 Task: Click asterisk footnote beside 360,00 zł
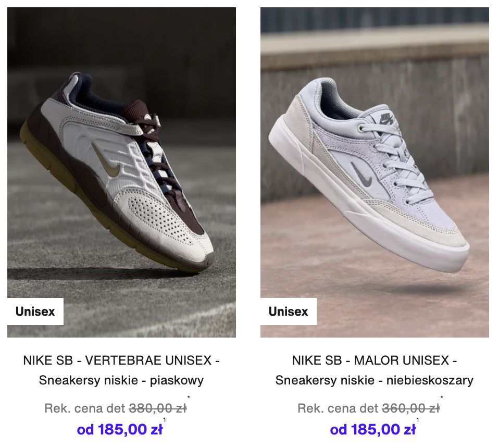(442, 397)
